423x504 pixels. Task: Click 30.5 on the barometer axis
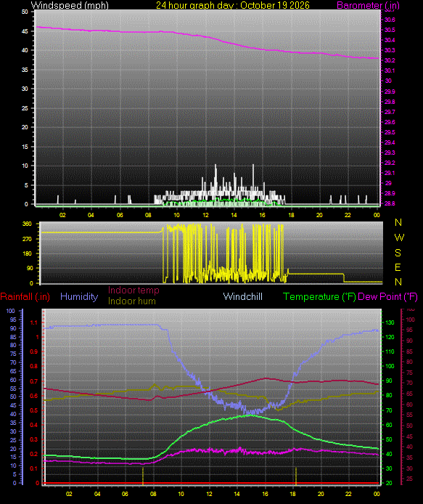click(390, 30)
